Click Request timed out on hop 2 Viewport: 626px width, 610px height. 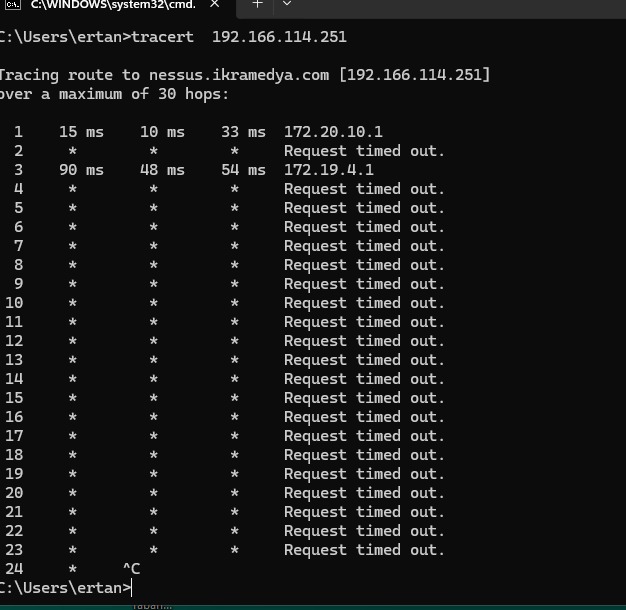(x=364, y=151)
